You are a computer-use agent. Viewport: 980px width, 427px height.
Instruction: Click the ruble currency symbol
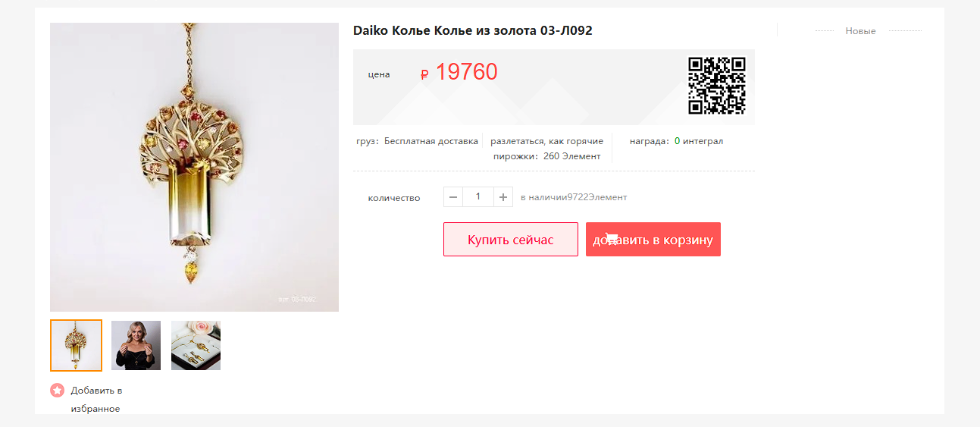tap(424, 74)
